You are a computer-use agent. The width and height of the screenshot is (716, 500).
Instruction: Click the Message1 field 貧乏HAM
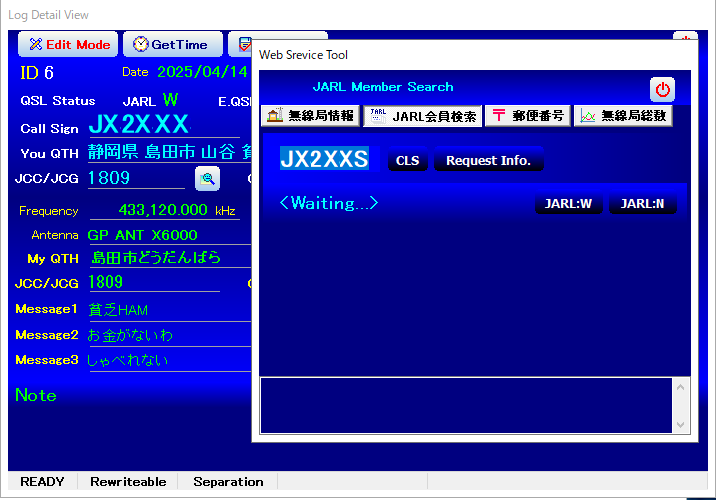click(x=170, y=310)
